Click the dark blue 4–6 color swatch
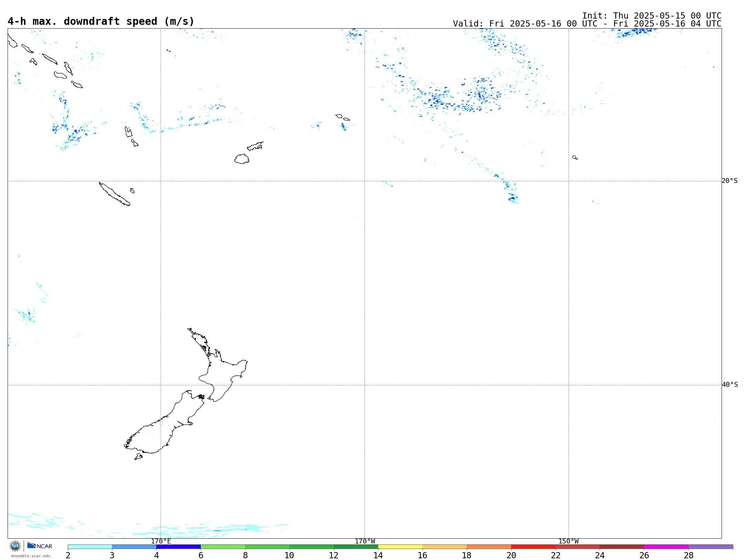Screen dimensions: 744x560 [179, 547]
